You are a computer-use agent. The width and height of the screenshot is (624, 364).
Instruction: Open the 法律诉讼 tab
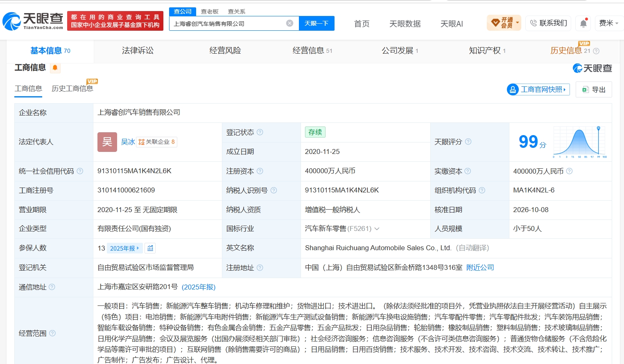coord(138,51)
